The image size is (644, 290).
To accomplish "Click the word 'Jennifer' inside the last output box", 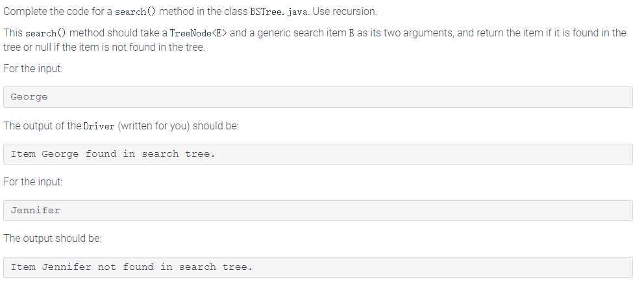I will coord(66,267).
